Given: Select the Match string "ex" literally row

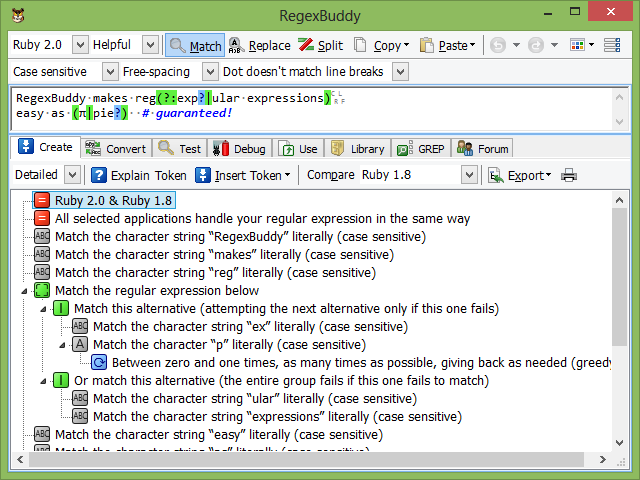Looking at the screenshot, I should (250, 327).
